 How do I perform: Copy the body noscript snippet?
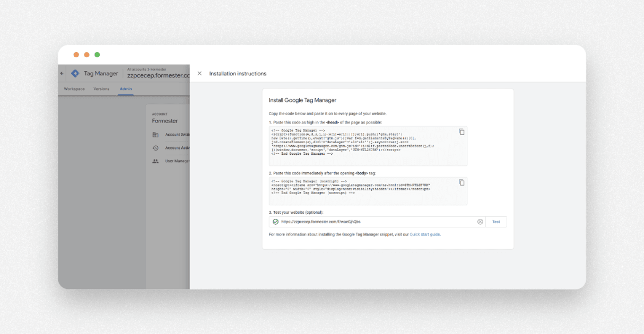[x=462, y=182]
